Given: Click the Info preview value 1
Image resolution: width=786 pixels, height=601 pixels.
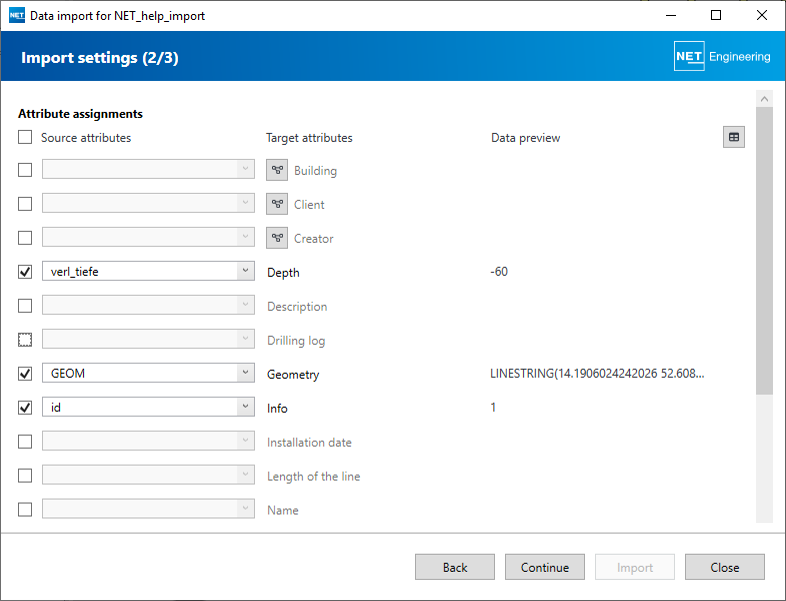Looking at the screenshot, I should coord(493,408).
